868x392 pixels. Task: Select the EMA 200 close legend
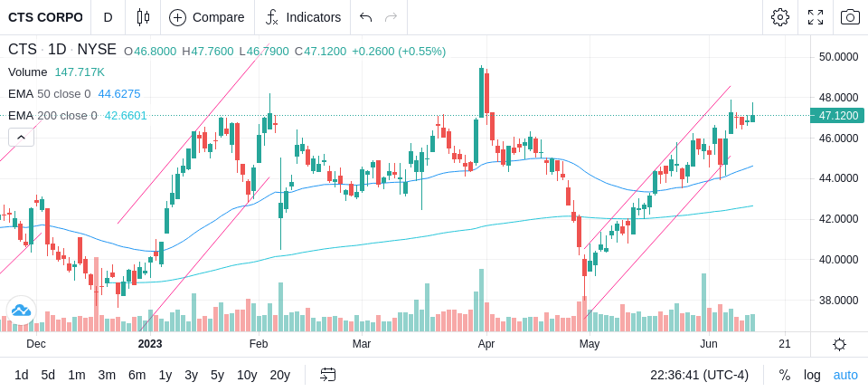click(52, 115)
